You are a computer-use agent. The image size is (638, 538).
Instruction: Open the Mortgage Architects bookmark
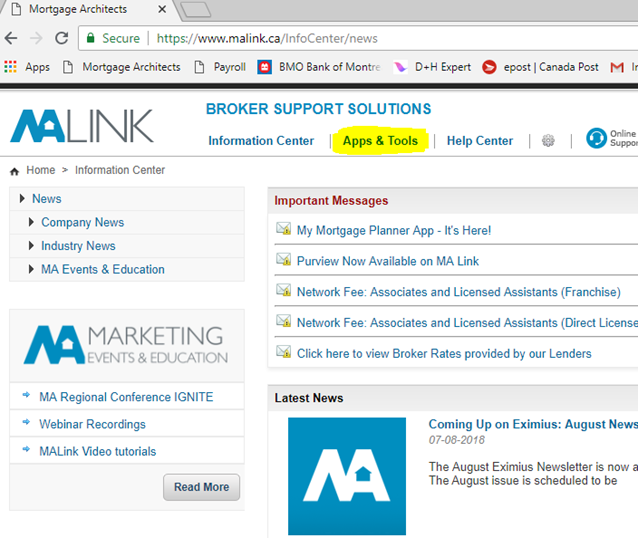(x=122, y=67)
